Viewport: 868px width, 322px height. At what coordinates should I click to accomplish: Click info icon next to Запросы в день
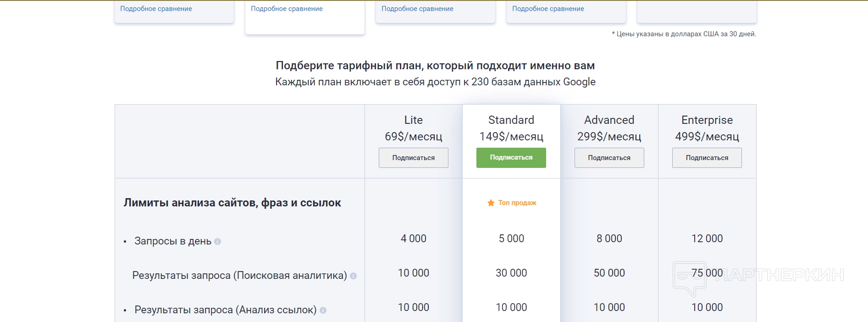pyautogui.click(x=218, y=241)
